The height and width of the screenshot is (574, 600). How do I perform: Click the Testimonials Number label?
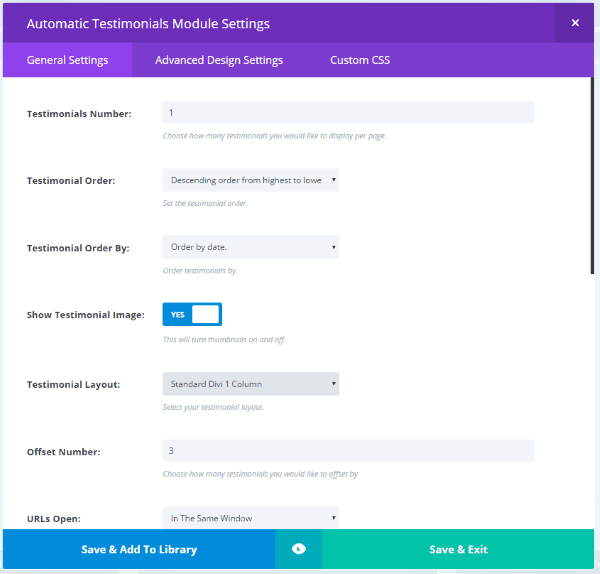point(79,114)
